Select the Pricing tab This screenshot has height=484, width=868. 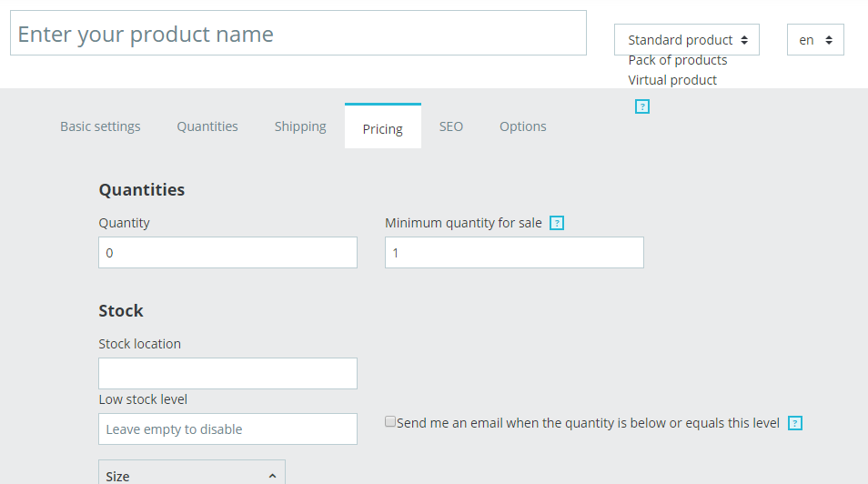(382, 128)
